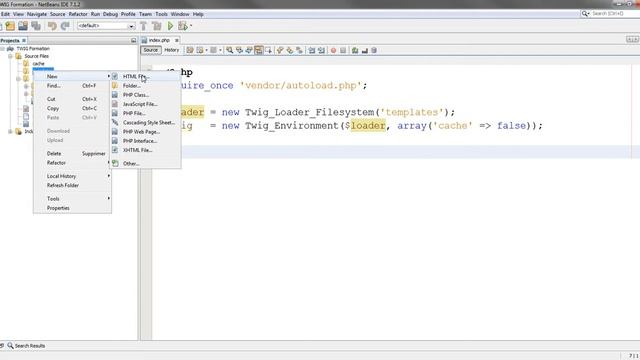Select Properties in the context menu
This screenshot has width=640, height=360.
[x=72, y=208]
